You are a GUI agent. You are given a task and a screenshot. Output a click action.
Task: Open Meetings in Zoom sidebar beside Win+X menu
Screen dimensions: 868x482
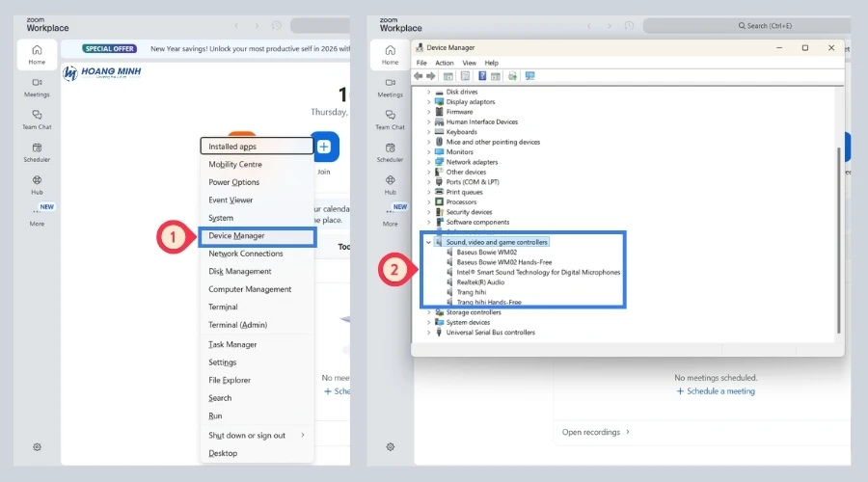37,88
